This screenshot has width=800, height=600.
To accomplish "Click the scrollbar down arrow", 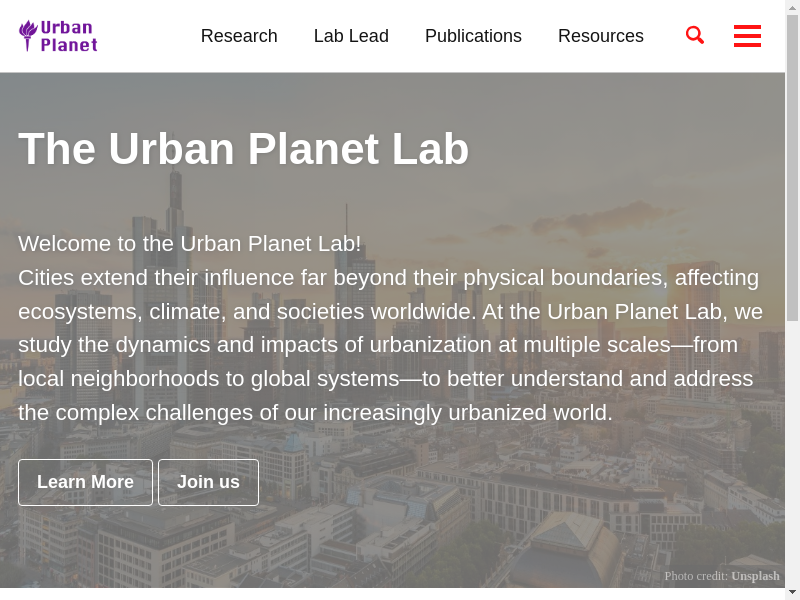I will 792,592.
